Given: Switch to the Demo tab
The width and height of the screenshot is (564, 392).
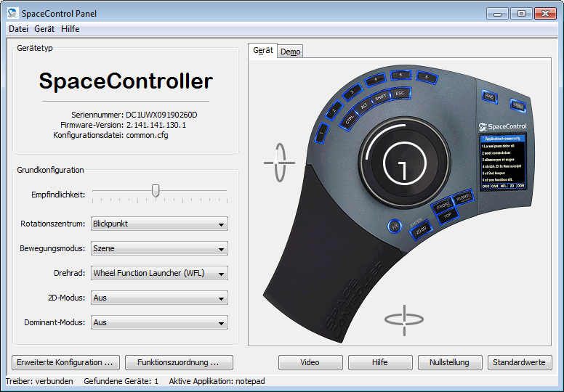Looking at the screenshot, I should [291, 52].
